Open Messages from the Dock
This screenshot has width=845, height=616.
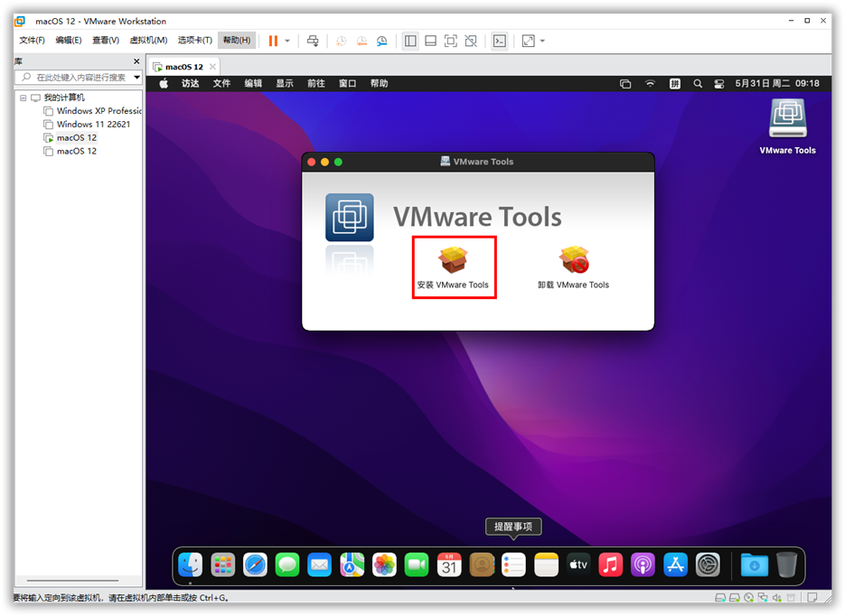(x=287, y=565)
